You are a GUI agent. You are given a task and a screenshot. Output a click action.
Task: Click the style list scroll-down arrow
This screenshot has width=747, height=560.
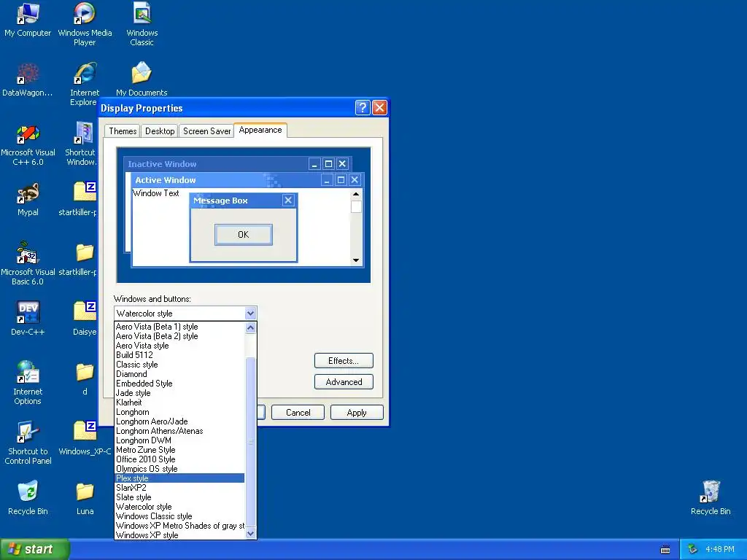[251, 534]
